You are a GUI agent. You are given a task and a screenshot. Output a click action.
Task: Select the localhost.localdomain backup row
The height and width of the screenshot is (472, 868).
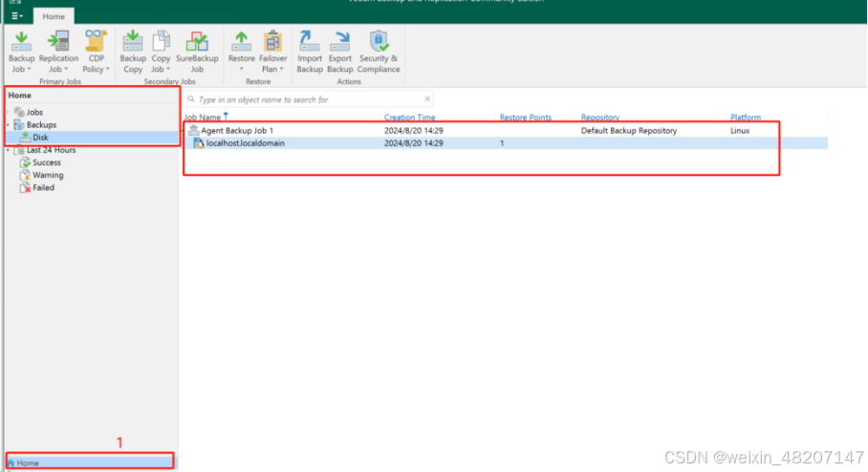point(506,143)
